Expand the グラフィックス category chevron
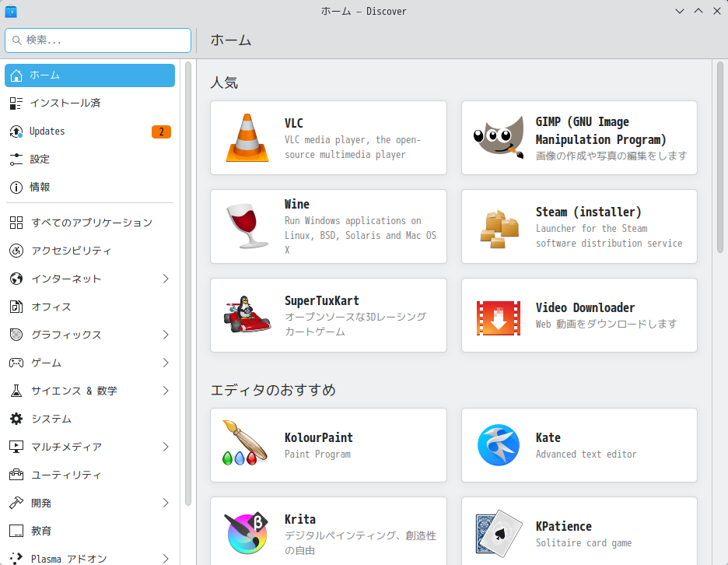This screenshot has width=728, height=565. coord(166,335)
